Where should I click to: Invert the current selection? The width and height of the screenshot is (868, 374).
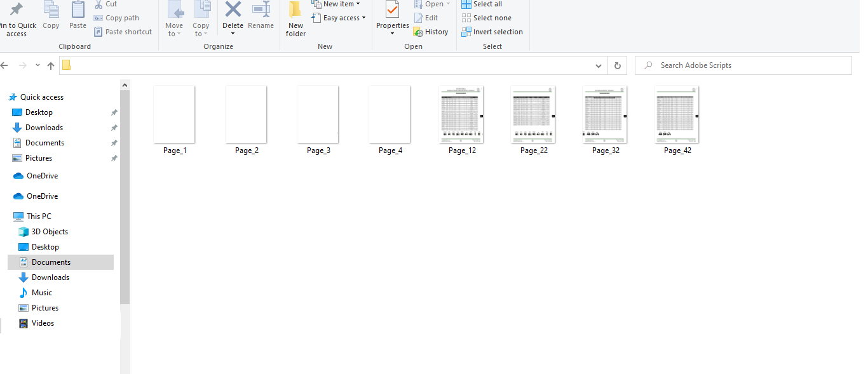coord(492,31)
